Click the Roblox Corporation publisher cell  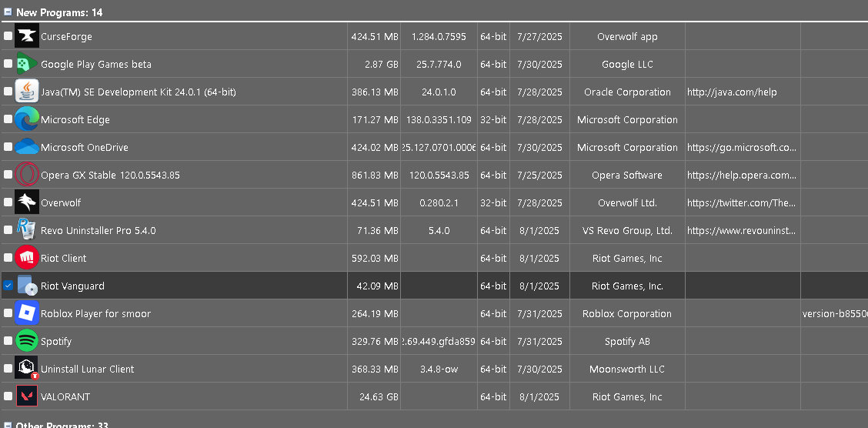tap(627, 313)
